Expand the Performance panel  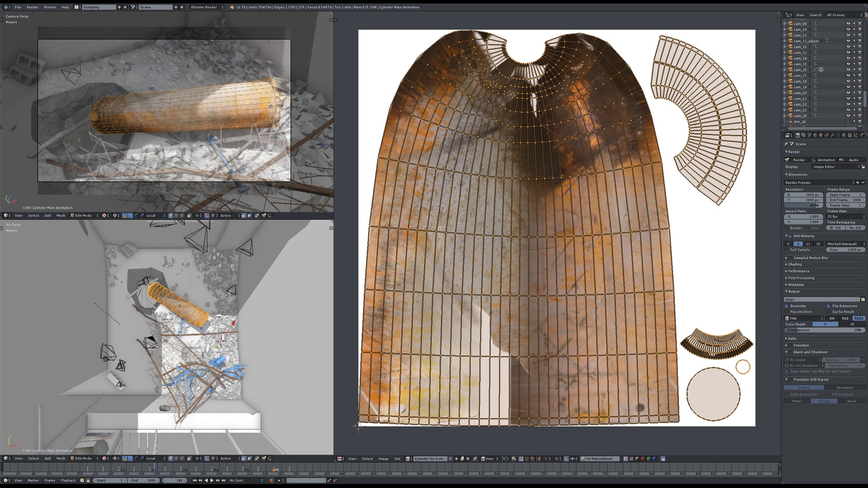(x=798, y=271)
